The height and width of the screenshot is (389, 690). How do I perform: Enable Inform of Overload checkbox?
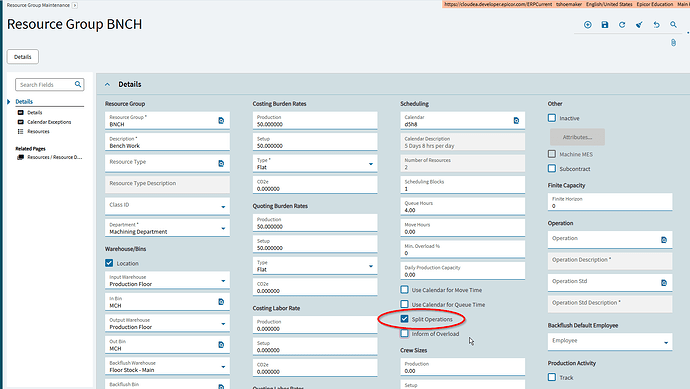[404, 333]
